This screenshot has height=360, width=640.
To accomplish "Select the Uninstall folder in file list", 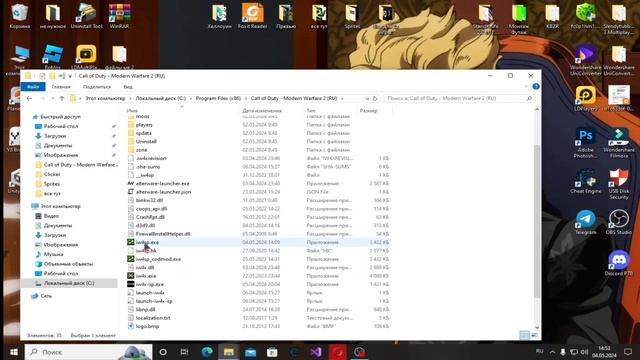I will click(142, 141).
